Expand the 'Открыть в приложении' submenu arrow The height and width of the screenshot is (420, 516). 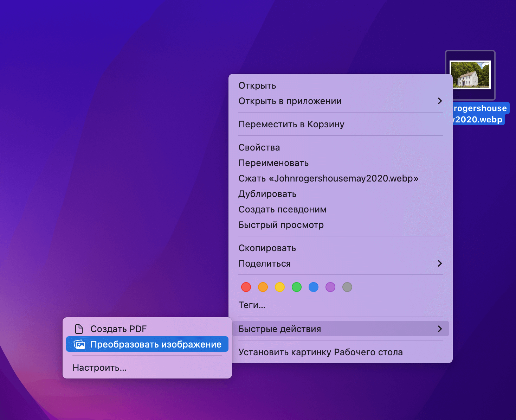pos(439,101)
